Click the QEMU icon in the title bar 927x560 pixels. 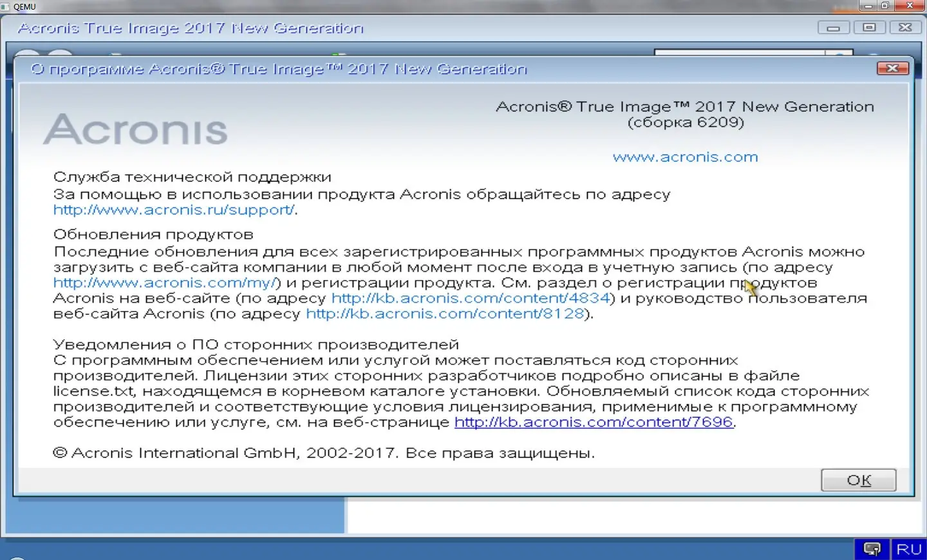[6, 6]
